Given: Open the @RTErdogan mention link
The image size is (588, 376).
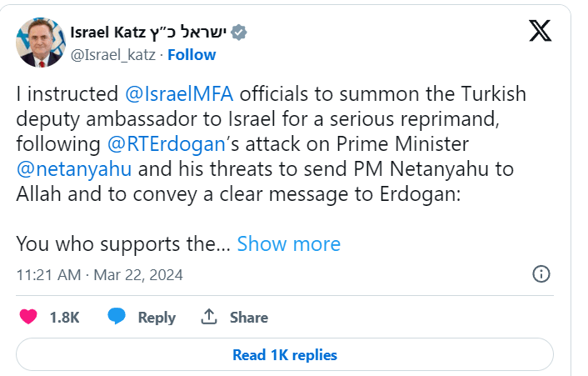Looking at the screenshot, I should tap(171, 143).
